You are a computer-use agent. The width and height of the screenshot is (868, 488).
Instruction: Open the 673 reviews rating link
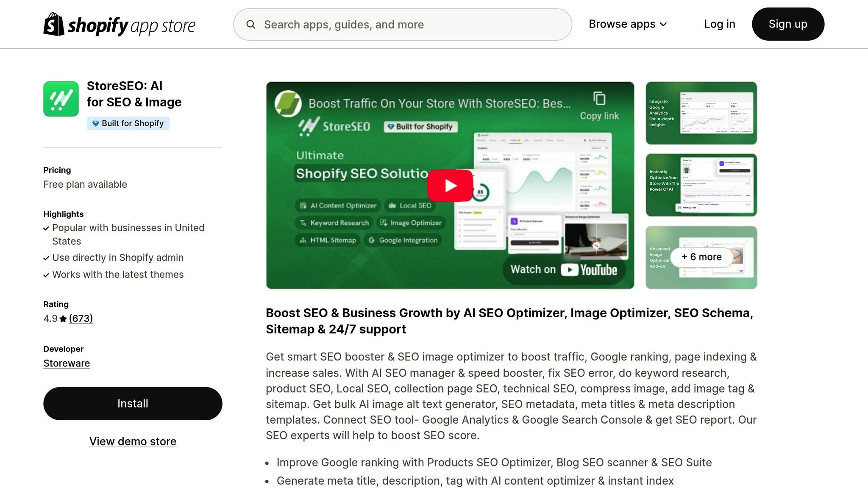pyautogui.click(x=81, y=319)
